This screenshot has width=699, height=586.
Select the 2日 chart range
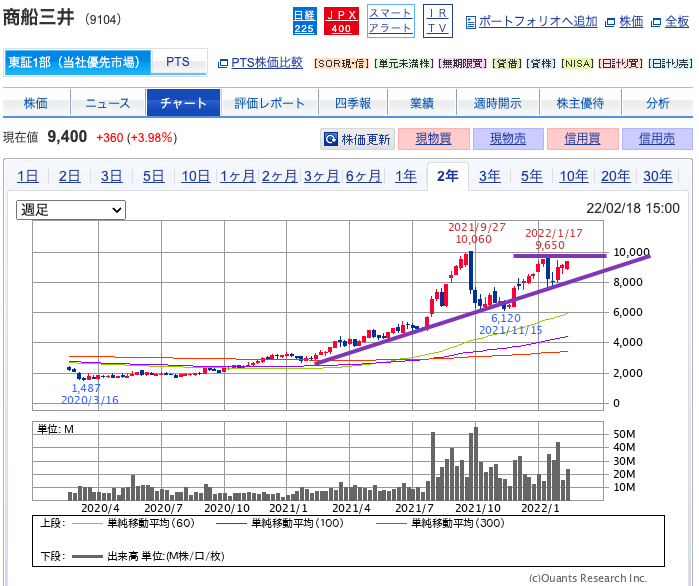pos(70,176)
